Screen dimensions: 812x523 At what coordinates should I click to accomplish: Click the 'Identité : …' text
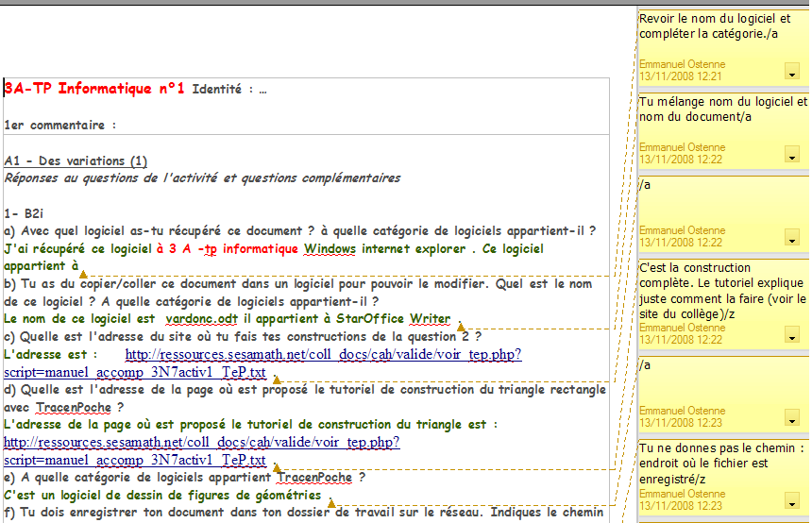pyautogui.click(x=229, y=90)
